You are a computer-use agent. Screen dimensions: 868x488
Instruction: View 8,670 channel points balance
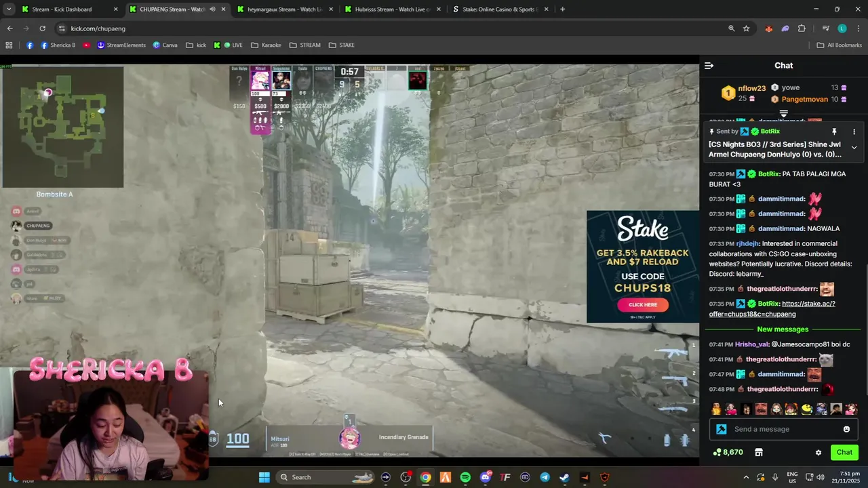(728, 452)
